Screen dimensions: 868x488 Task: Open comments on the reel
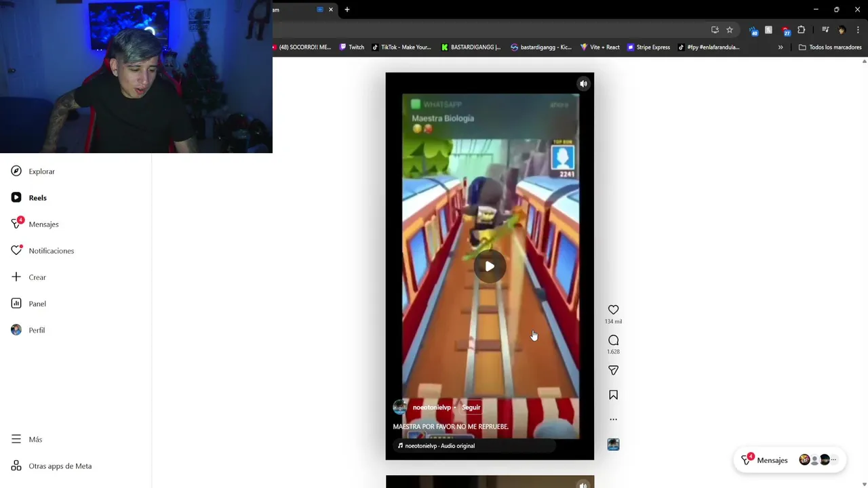click(613, 340)
